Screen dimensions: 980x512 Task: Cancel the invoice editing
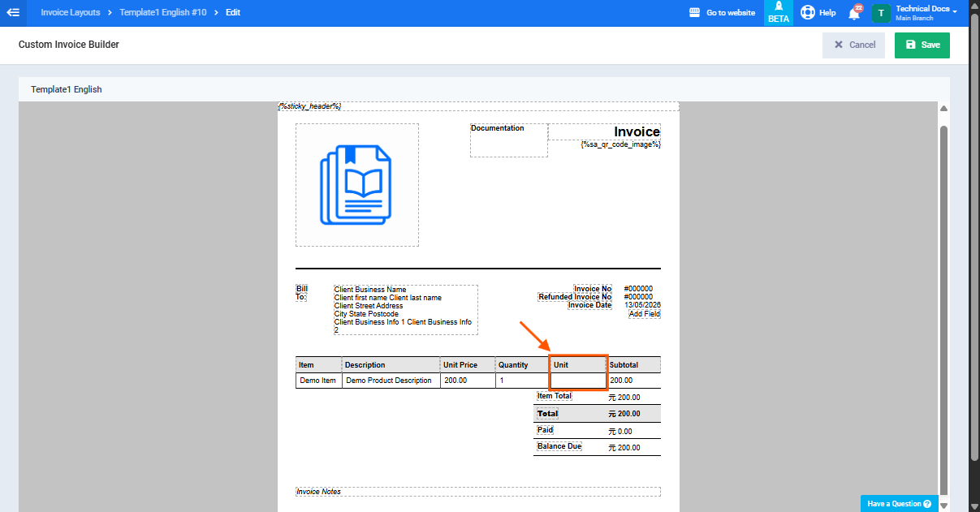click(855, 45)
